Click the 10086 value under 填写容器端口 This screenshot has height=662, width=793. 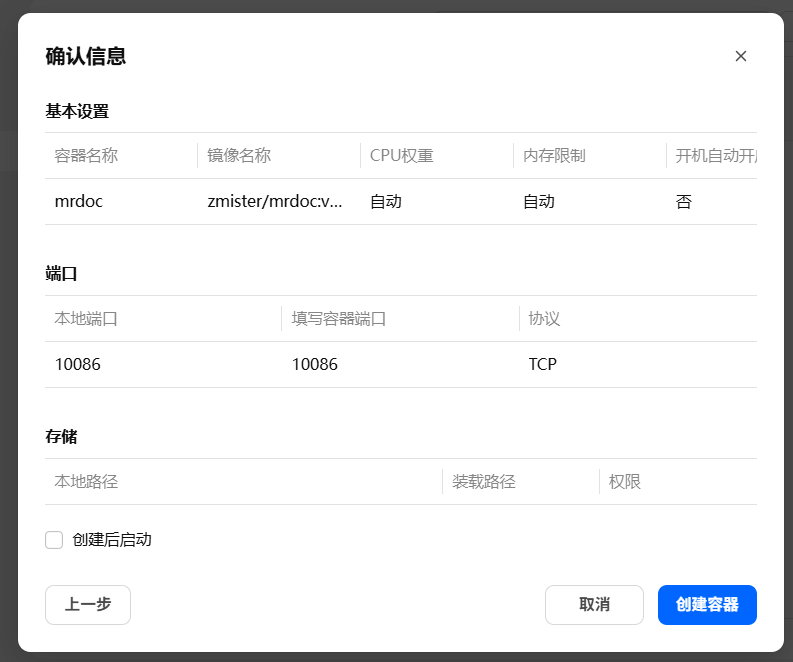[315, 364]
